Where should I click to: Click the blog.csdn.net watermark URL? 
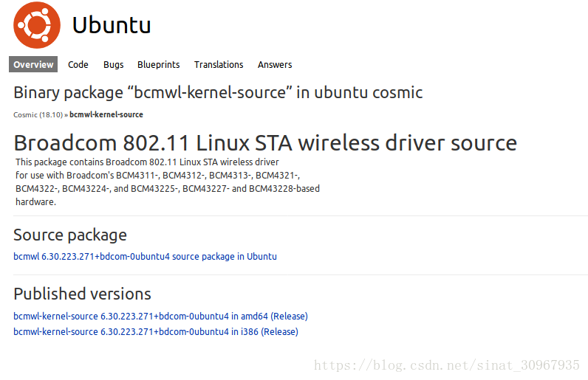[x=447, y=365]
